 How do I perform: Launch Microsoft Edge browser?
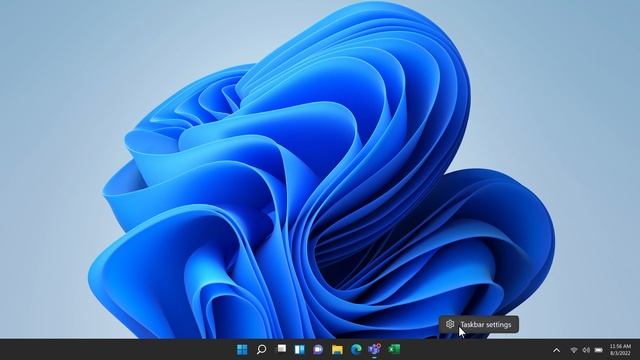tap(356, 349)
